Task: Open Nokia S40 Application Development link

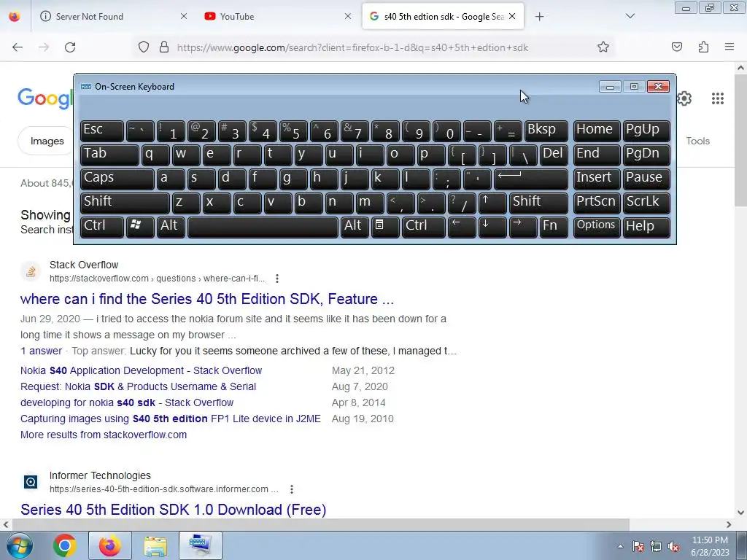Action: click(x=141, y=370)
